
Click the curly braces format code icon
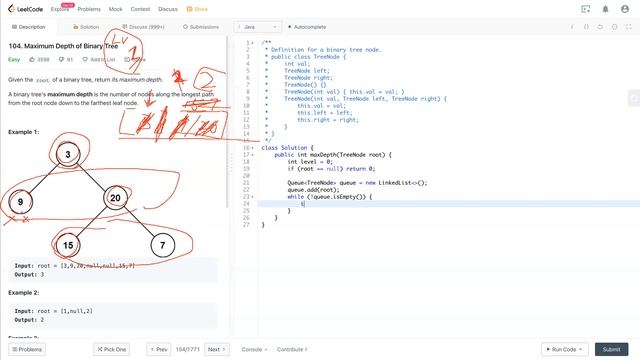pyautogui.click(x=586, y=27)
